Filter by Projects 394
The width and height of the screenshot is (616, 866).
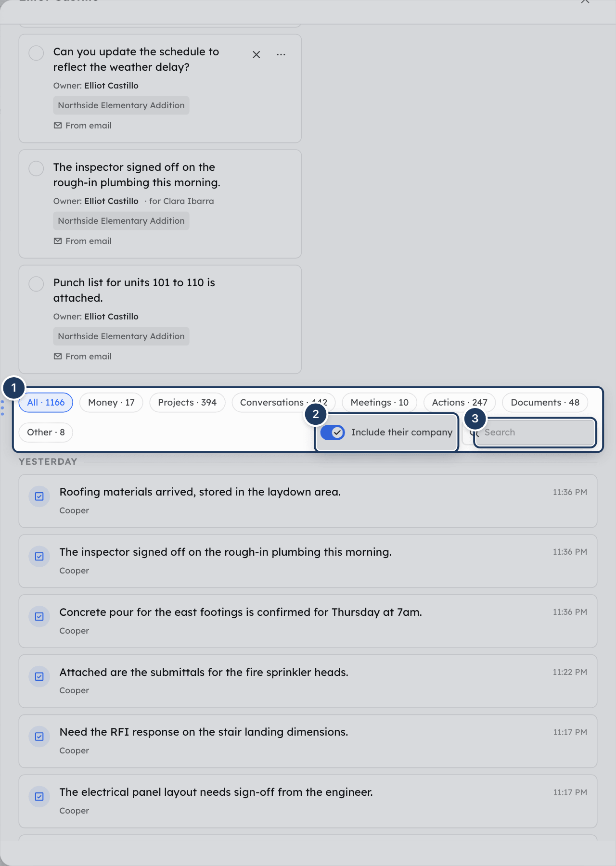[x=187, y=403]
